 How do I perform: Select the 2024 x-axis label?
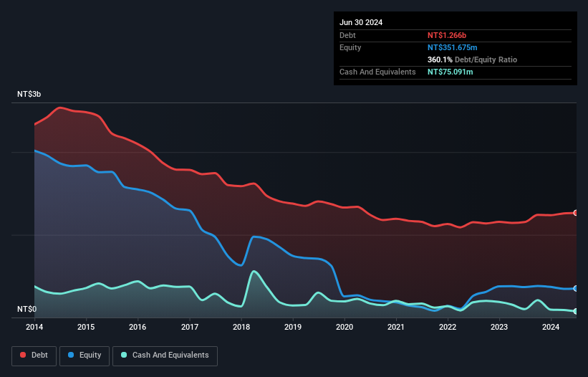[x=551, y=327]
